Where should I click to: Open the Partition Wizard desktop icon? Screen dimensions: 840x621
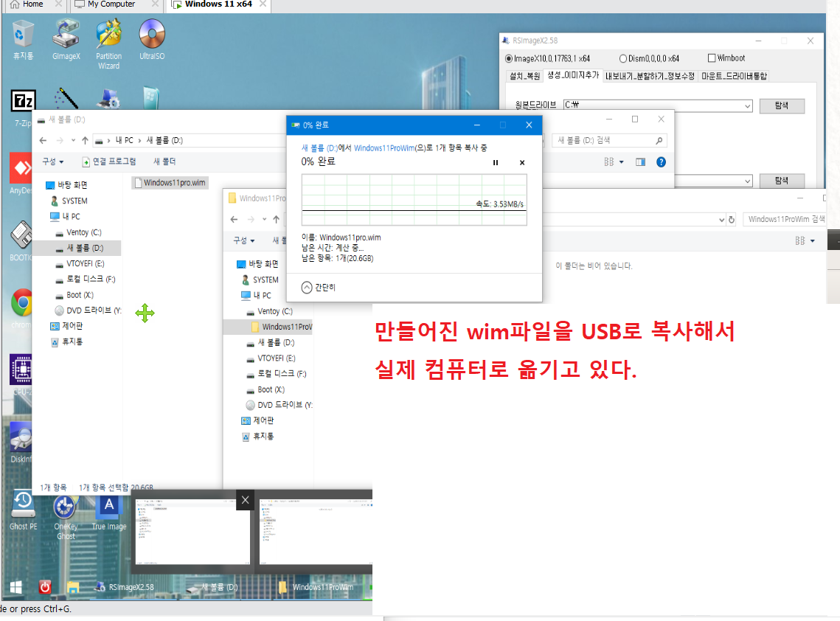click(108, 44)
